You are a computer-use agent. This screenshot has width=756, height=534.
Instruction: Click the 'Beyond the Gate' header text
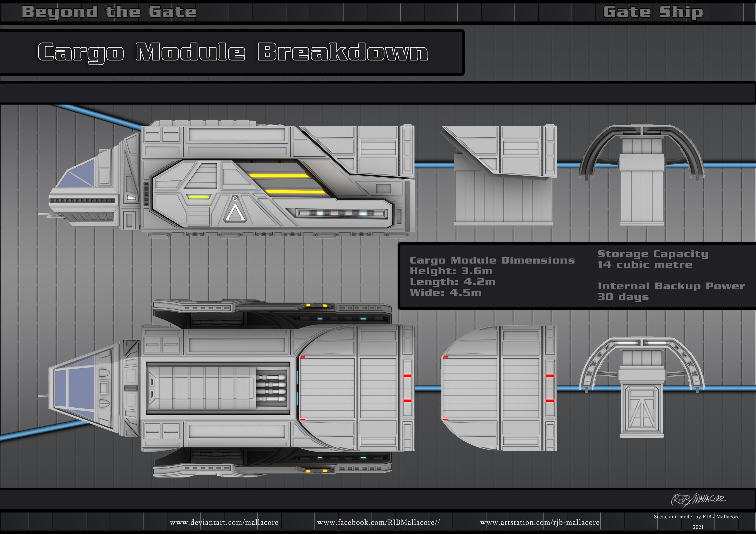pyautogui.click(x=109, y=12)
